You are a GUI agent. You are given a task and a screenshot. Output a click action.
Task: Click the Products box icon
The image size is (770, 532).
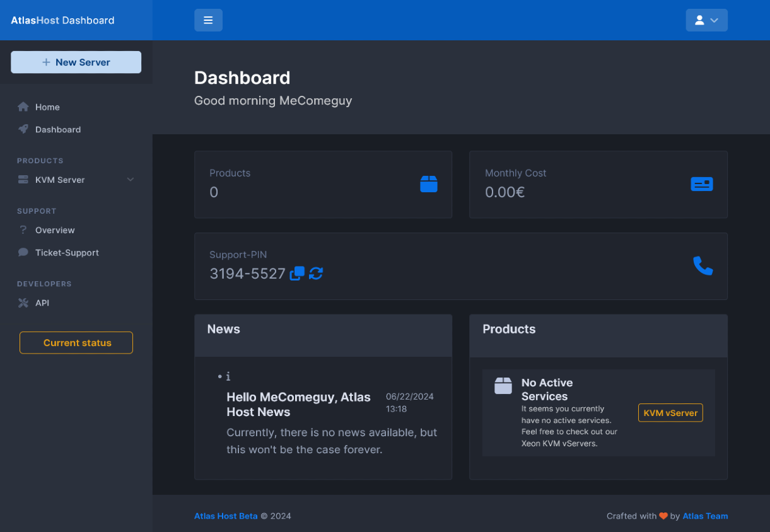[x=429, y=184]
